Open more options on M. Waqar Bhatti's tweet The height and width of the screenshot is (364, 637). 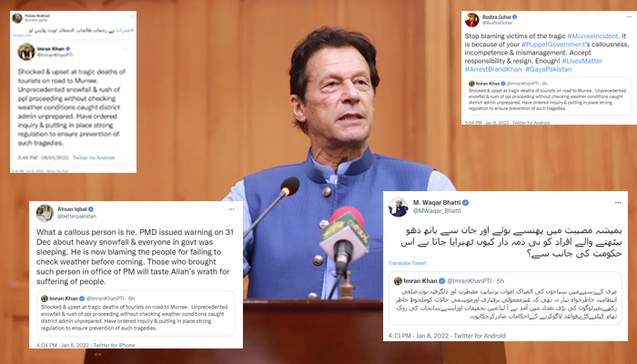tap(618, 202)
